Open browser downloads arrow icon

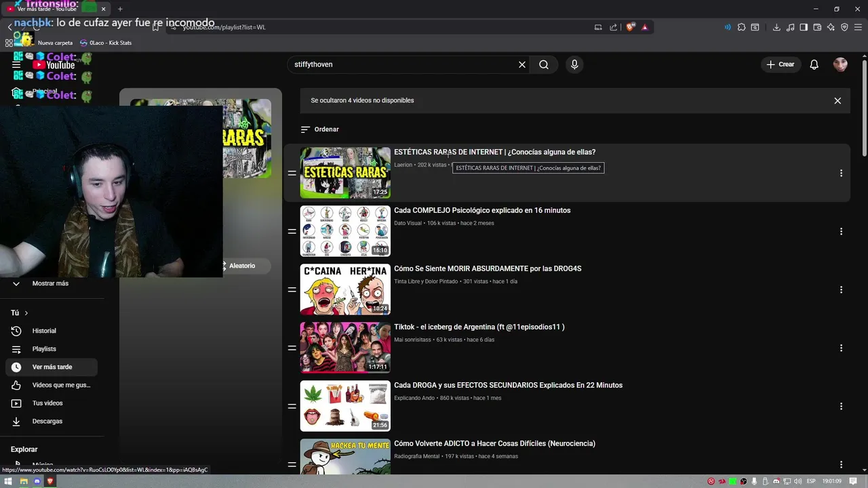coord(776,27)
